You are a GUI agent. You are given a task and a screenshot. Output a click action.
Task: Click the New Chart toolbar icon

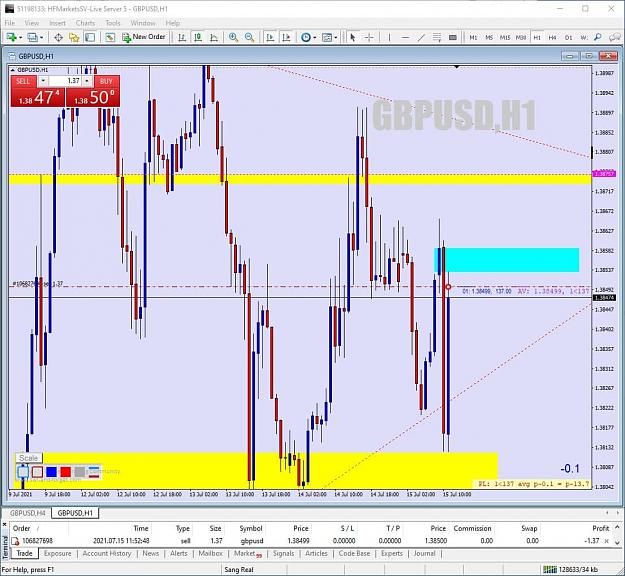[x=11, y=37]
